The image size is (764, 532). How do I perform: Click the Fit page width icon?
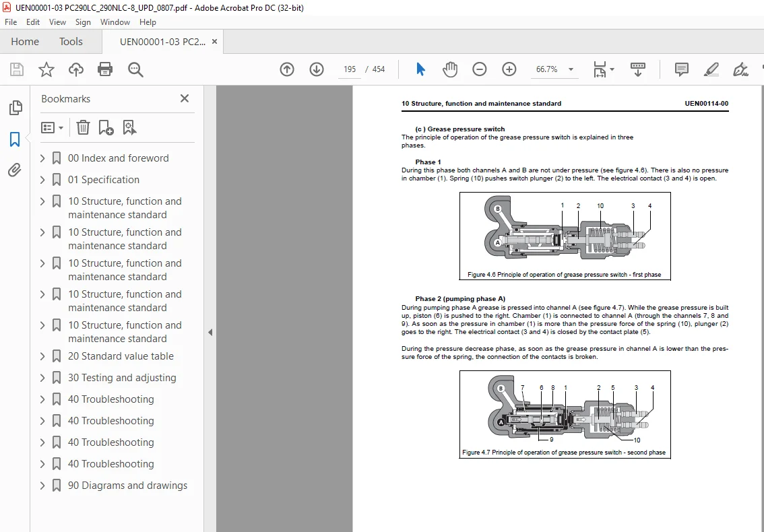pos(600,69)
